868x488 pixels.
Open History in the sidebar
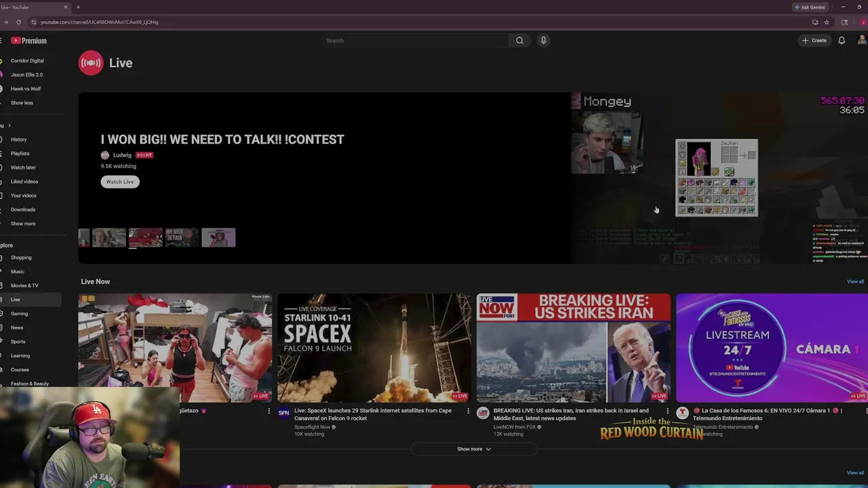18,140
